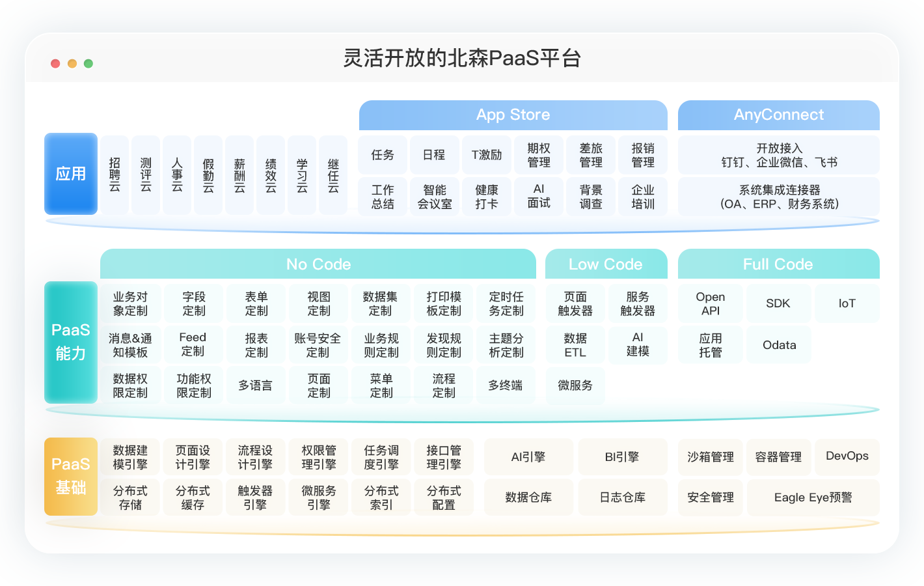Click the App Store header tab

(513, 115)
